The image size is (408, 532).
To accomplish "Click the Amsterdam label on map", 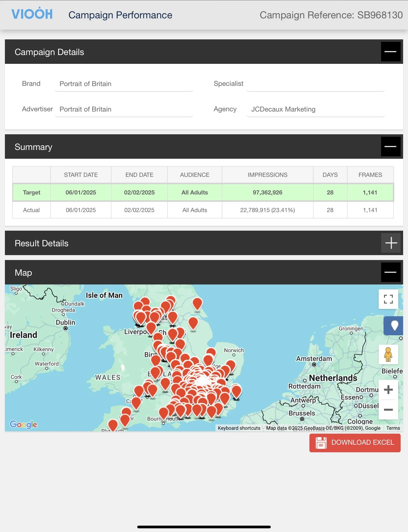I will pos(314,359).
